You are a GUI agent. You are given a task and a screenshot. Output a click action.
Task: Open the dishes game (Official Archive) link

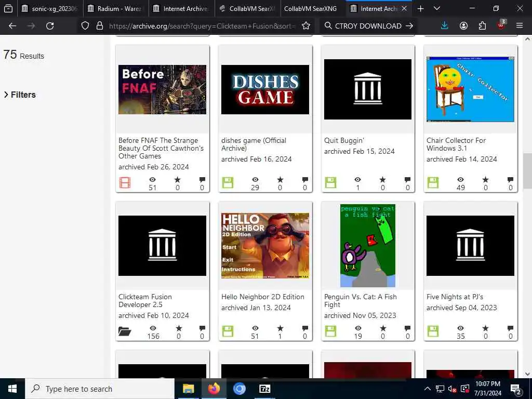[x=254, y=144]
